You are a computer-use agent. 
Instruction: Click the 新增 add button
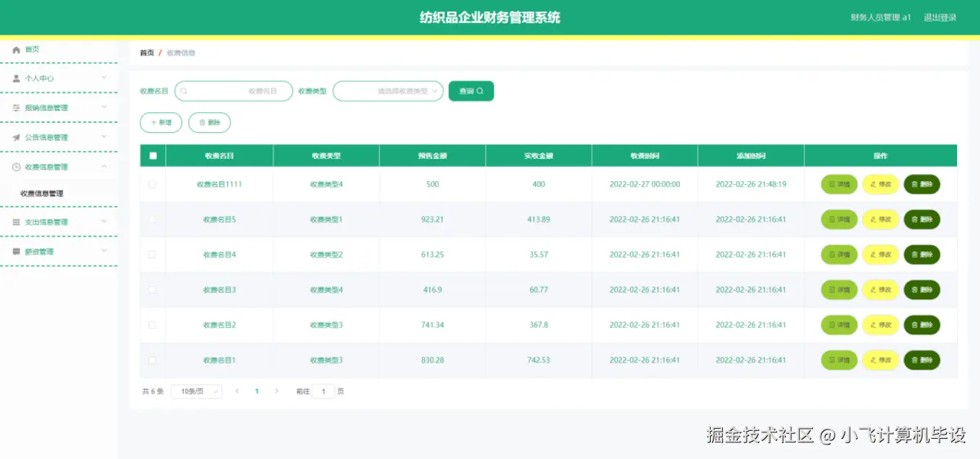(161, 123)
